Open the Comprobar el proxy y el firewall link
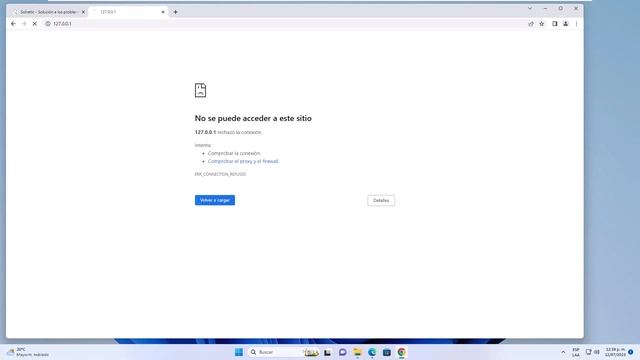The width and height of the screenshot is (640, 360). 243,161
